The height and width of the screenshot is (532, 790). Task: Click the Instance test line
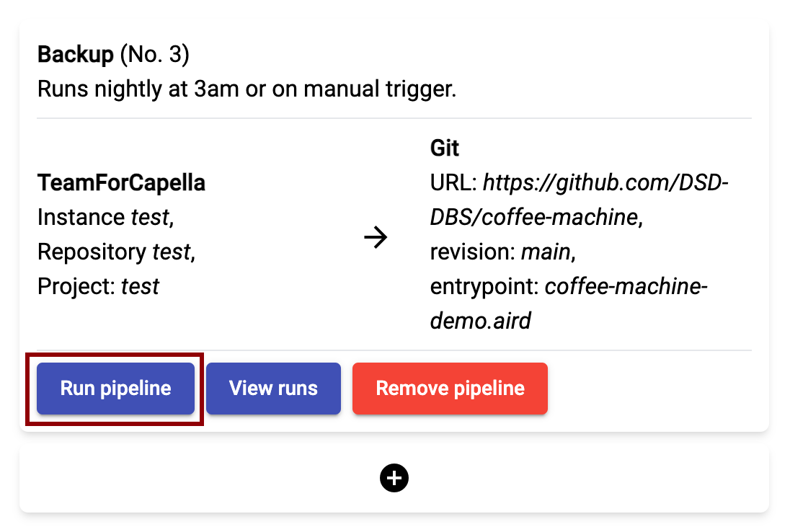tap(106, 218)
